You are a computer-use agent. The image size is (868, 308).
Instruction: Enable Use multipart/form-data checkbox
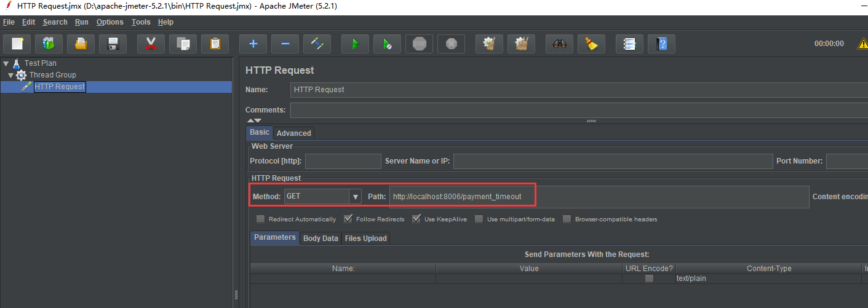[479, 219]
